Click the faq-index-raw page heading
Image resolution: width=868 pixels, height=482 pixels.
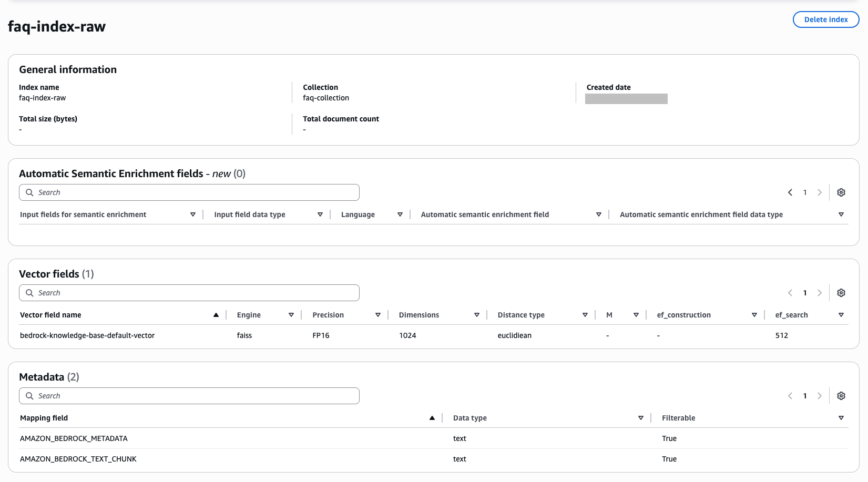pos(57,26)
